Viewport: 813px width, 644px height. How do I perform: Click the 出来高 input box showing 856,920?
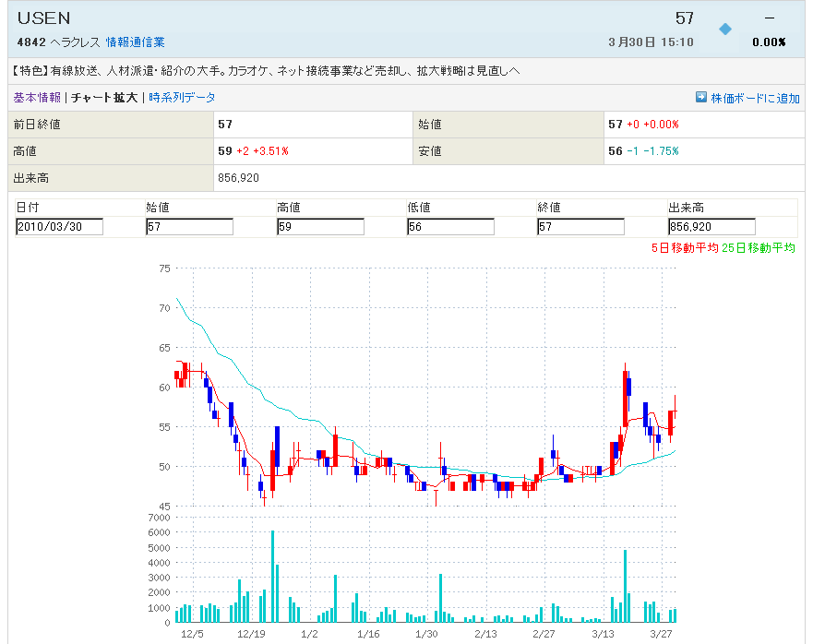coord(711,227)
